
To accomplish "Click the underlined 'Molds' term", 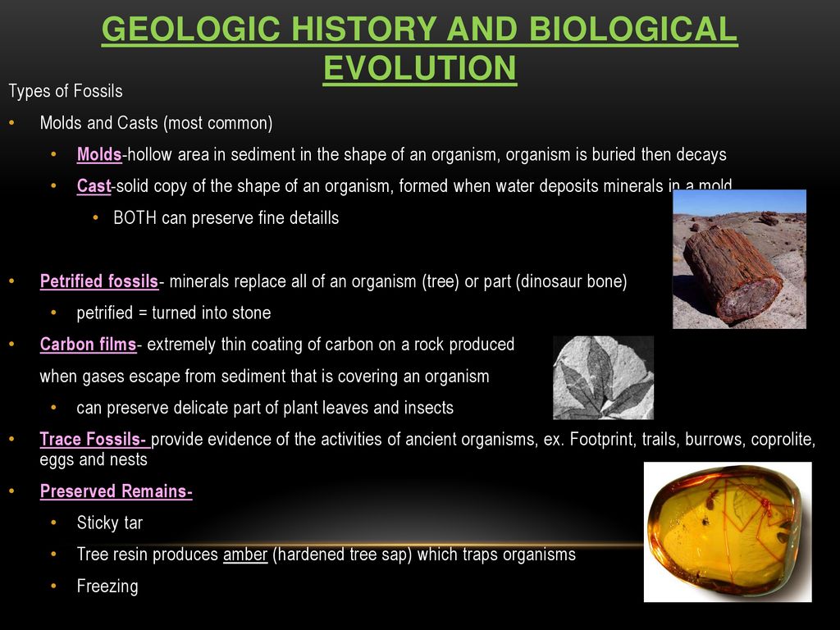I will click(99, 154).
